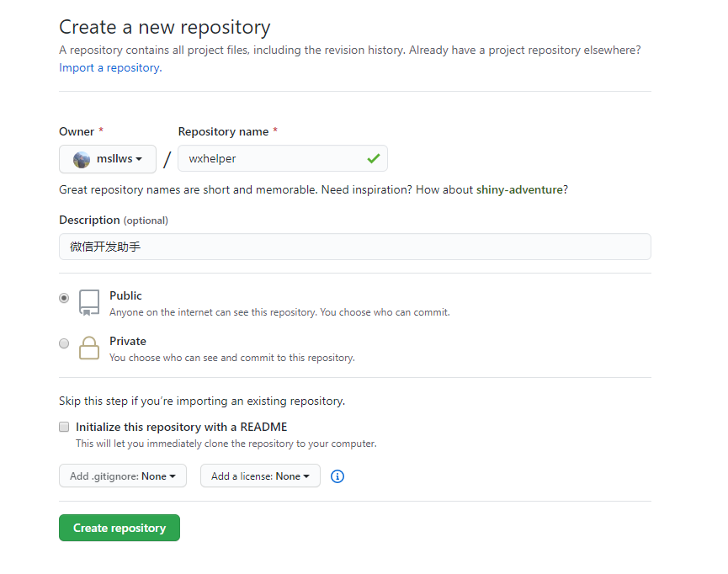Click the Public repository book icon
728x574 pixels.
coord(88,303)
